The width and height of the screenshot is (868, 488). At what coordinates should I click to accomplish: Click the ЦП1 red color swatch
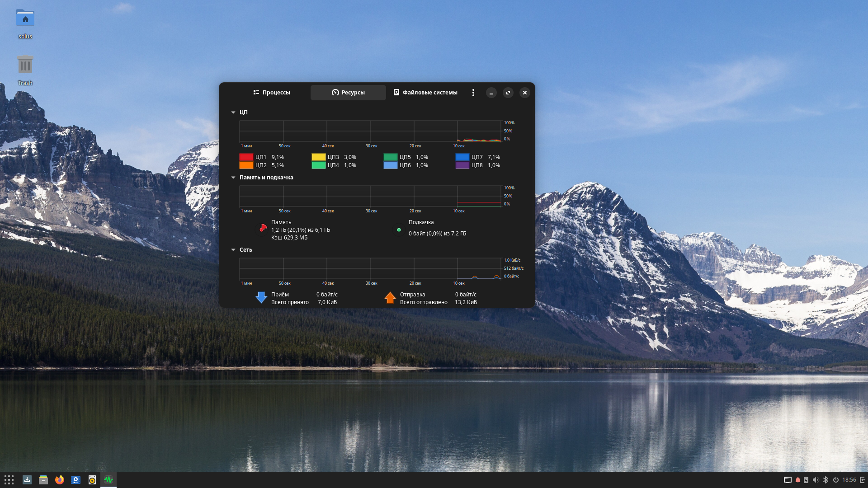coord(246,157)
